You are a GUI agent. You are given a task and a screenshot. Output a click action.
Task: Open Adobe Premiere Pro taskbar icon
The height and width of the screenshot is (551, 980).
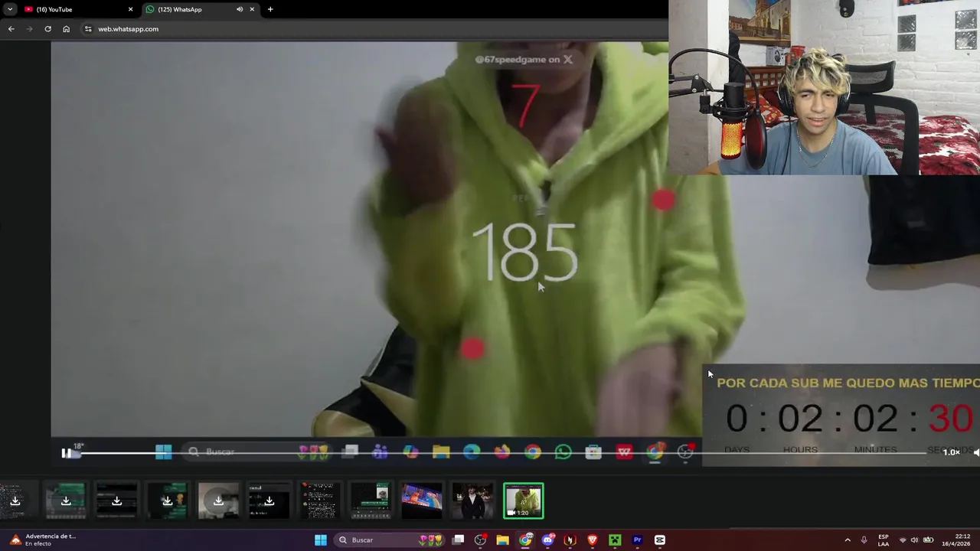[x=637, y=540]
